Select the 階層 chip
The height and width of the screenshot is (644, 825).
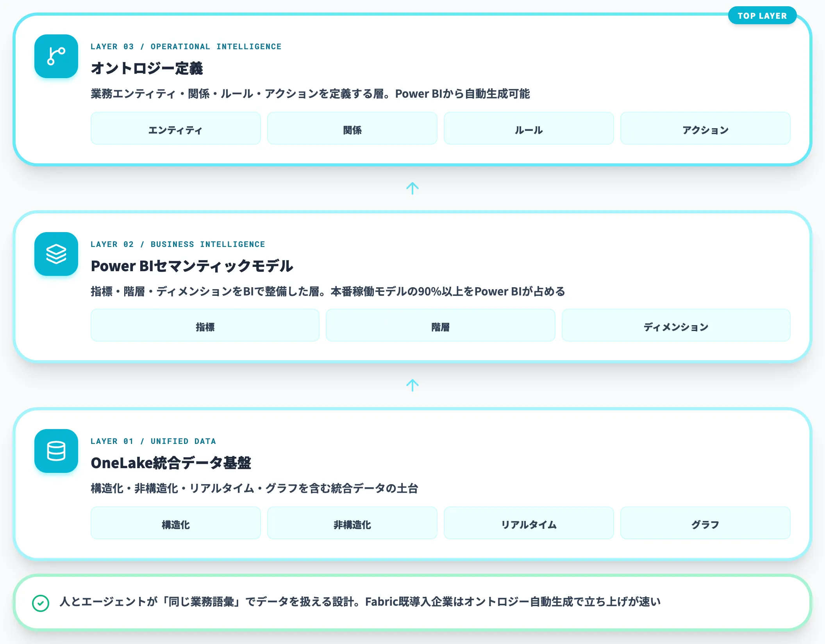click(441, 325)
